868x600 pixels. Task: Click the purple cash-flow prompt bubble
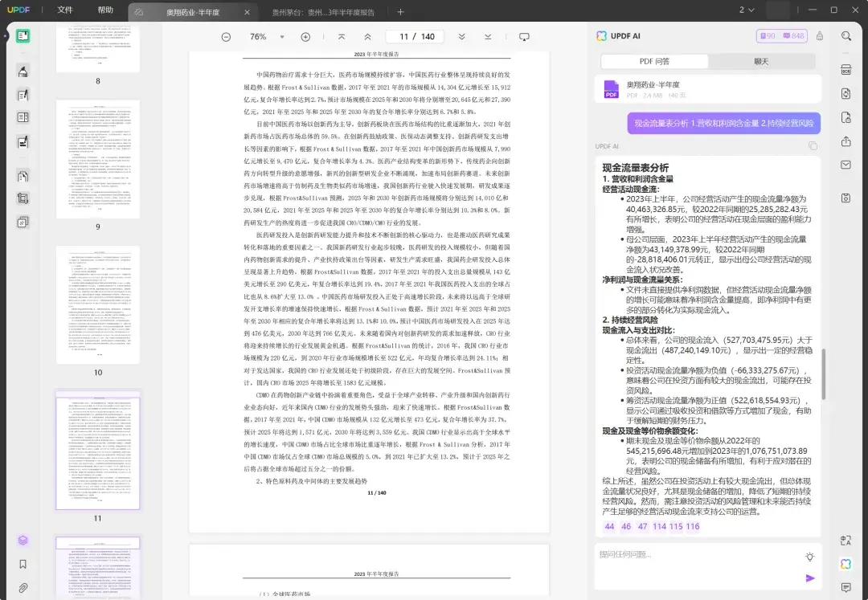click(x=723, y=124)
